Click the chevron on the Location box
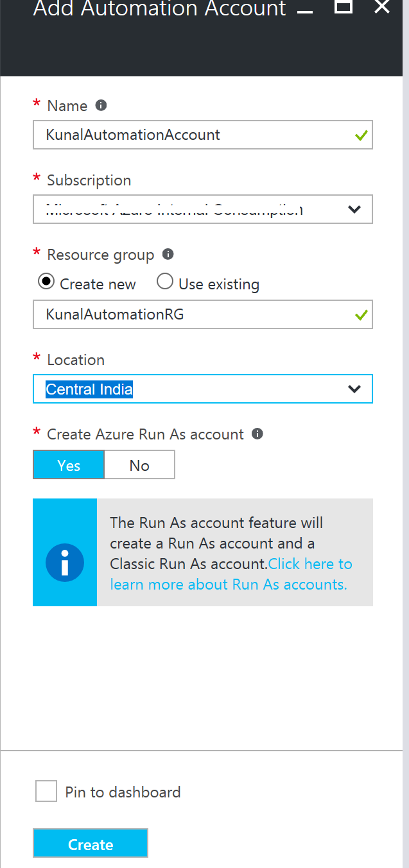Viewport: 409px width, 868px height. click(354, 389)
